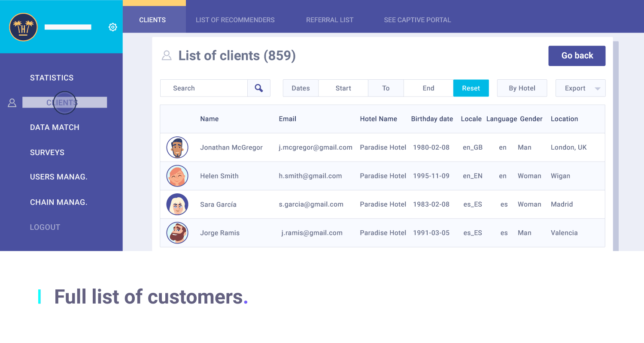Click the user icon beside Clients menu
The height and width of the screenshot is (343, 644).
coord(12,103)
